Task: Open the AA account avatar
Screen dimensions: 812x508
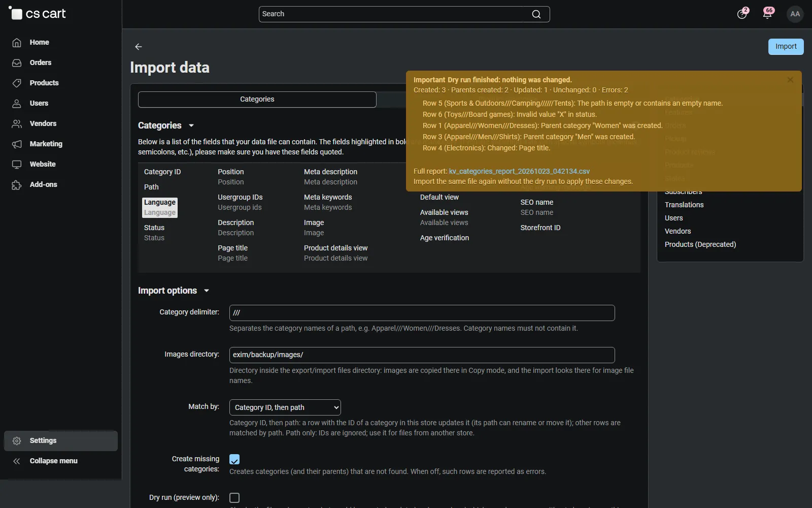Action: point(795,14)
